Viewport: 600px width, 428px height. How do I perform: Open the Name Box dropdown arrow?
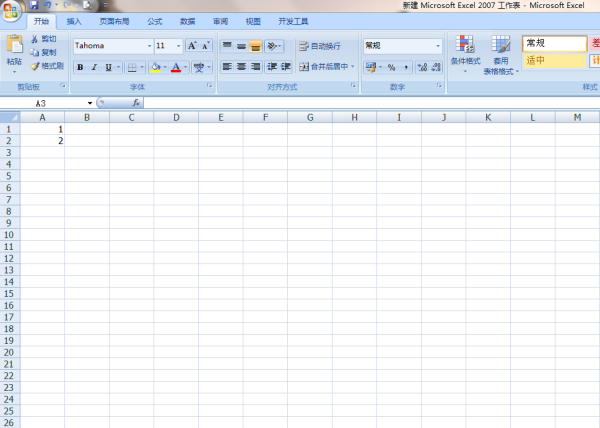pos(90,103)
